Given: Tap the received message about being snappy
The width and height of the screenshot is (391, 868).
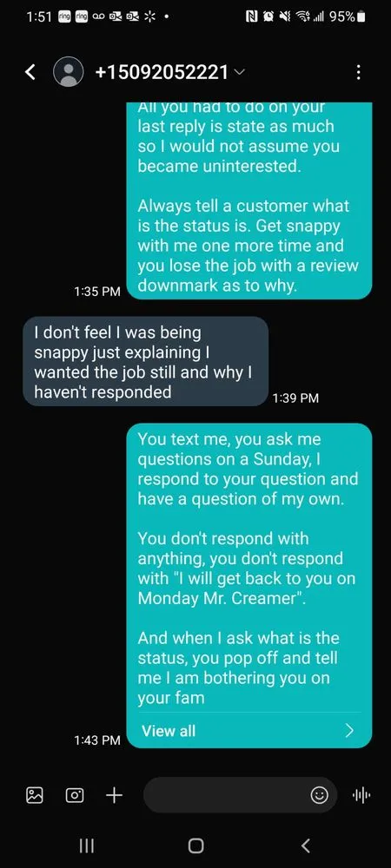Looking at the screenshot, I should [x=146, y=361].
